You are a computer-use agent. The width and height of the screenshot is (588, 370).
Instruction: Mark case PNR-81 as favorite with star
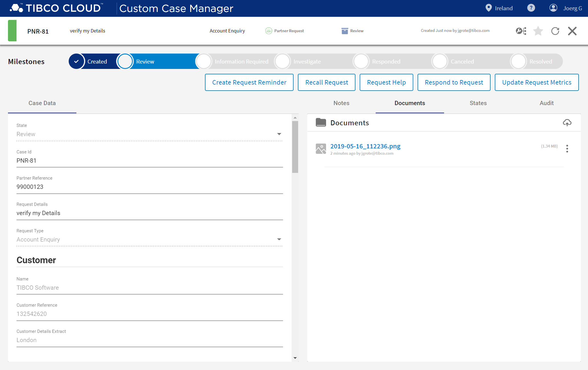point(538,31)
